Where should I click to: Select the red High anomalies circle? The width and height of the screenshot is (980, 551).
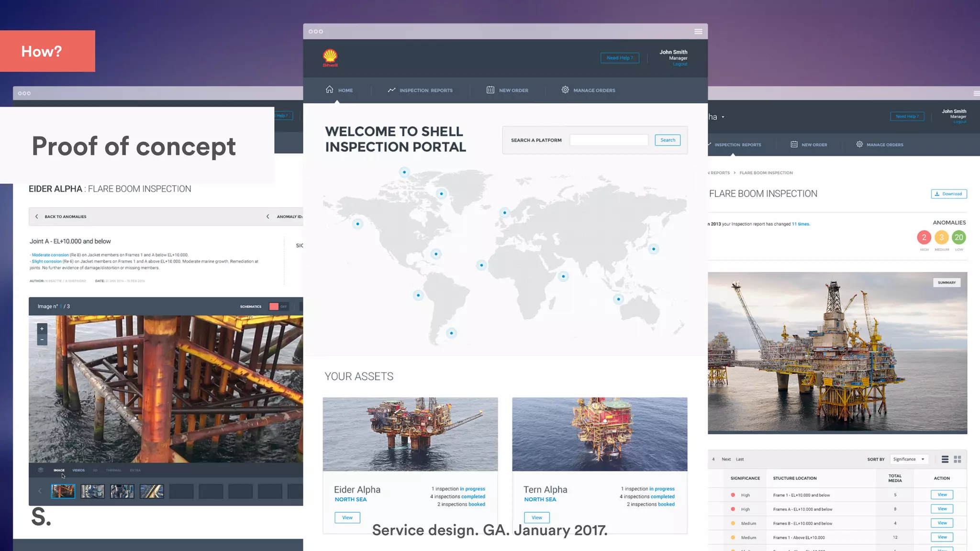924,237
